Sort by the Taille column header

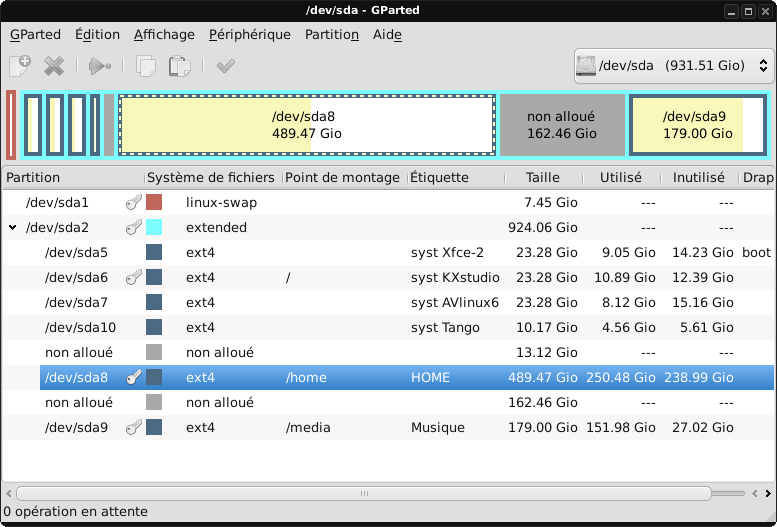click(x=544, y=177)
